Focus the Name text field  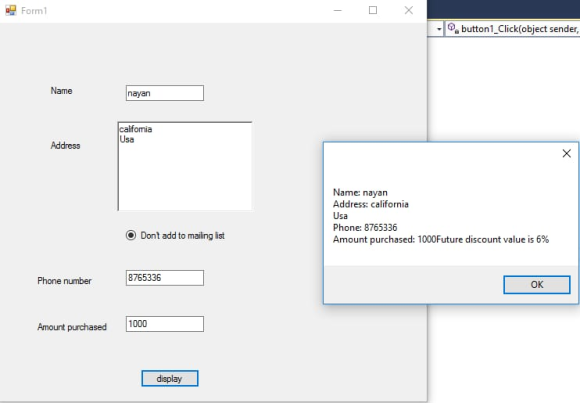click(165, 93)
